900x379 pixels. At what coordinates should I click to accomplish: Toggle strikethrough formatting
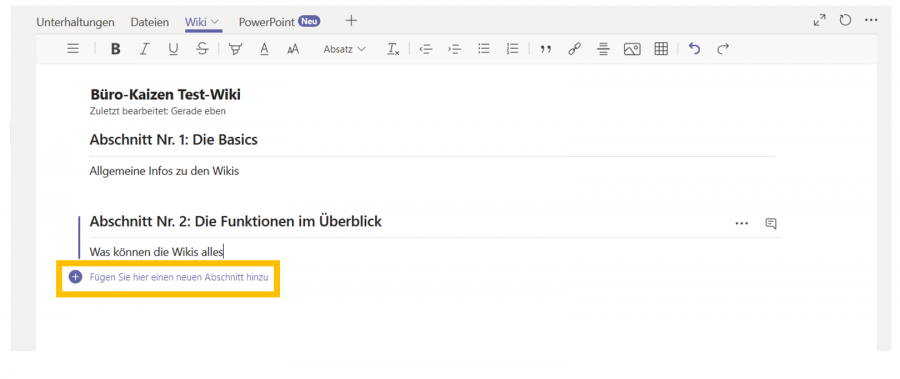pos(202,49)
